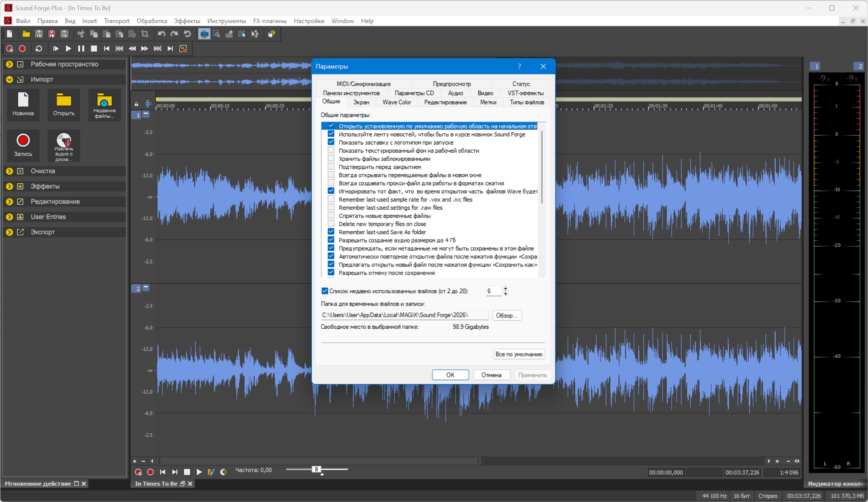Click the options list vertical scrollbar

(x=542, y=167)
